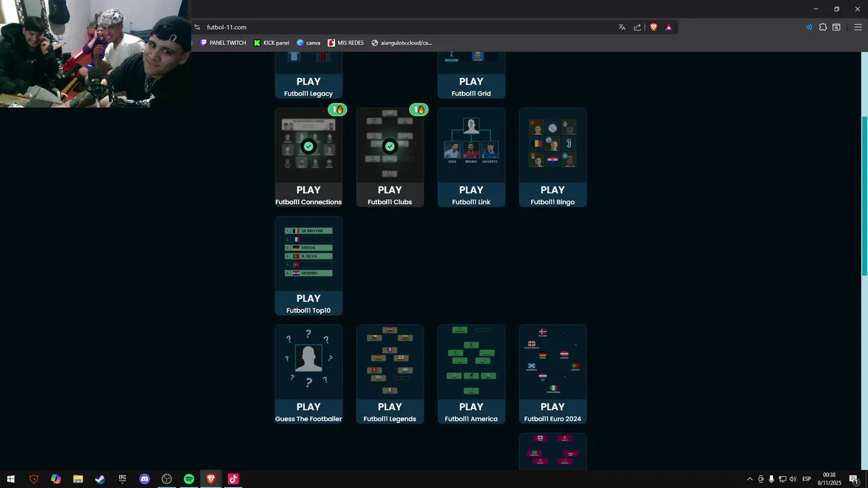868x488 pixels.
Task: Click the camera meet-now tray icon
Action: click(761, 479)
